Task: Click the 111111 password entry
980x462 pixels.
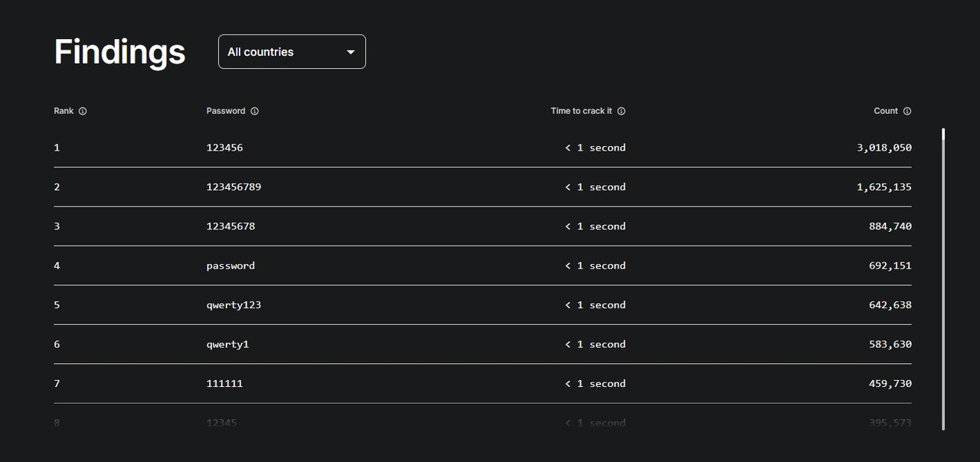Action: [x=224, y=384]
